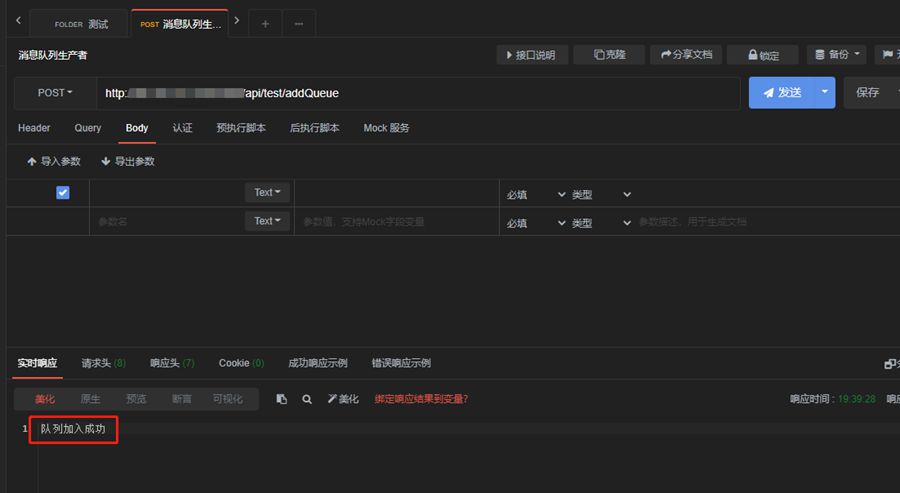The height and width of the screenshot is (493, 900).
Task: Open the more options ellipsis tab menu
Action: (299, 24)
